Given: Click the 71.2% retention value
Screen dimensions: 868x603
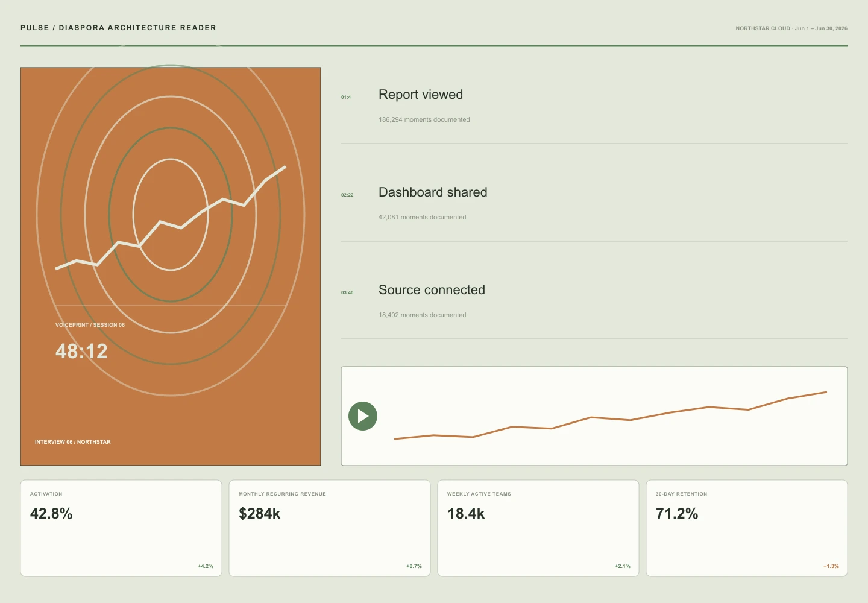Looking at the screenshot, I should (677, 514).
